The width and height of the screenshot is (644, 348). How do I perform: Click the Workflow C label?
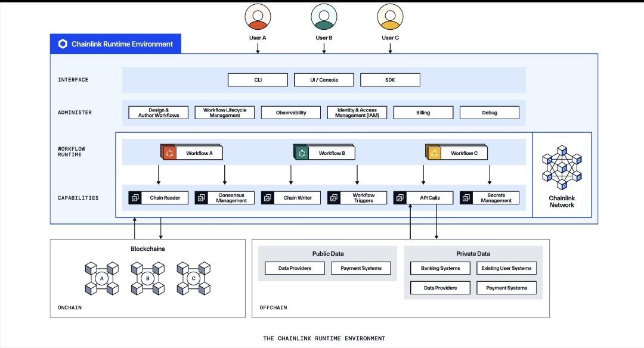pos(464,154)
